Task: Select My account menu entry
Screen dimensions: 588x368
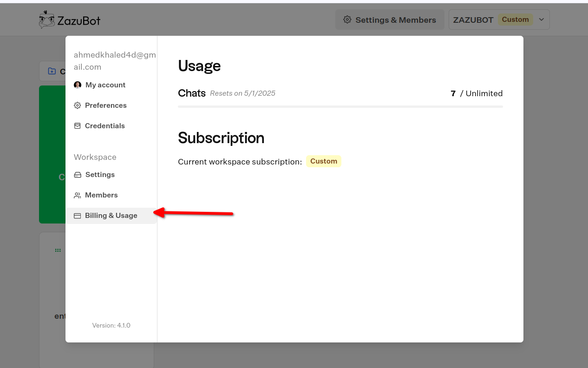Action: pos(105,85)
